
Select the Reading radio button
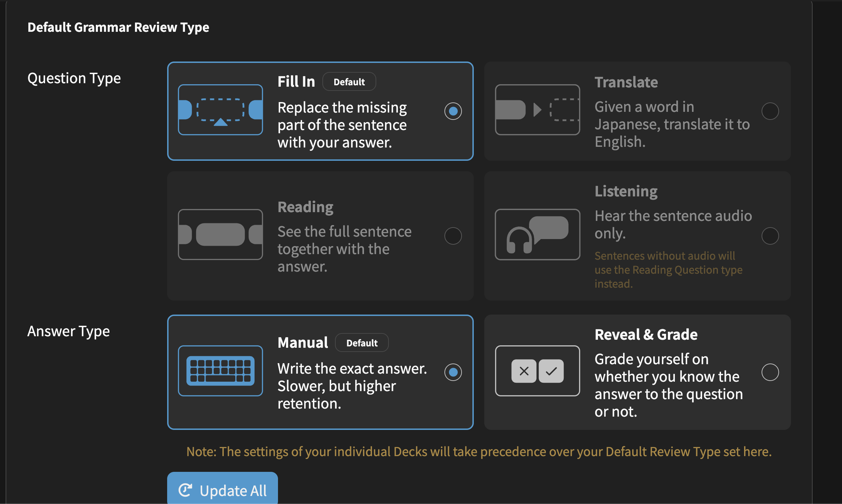tap(453, 236)
